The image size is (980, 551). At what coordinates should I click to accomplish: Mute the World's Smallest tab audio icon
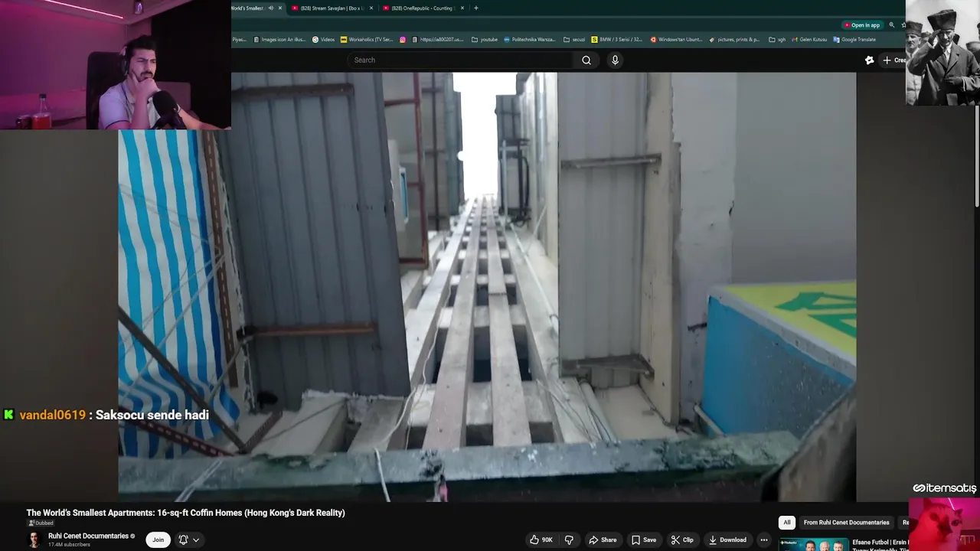pyautogui.click(x=270, y=8)
